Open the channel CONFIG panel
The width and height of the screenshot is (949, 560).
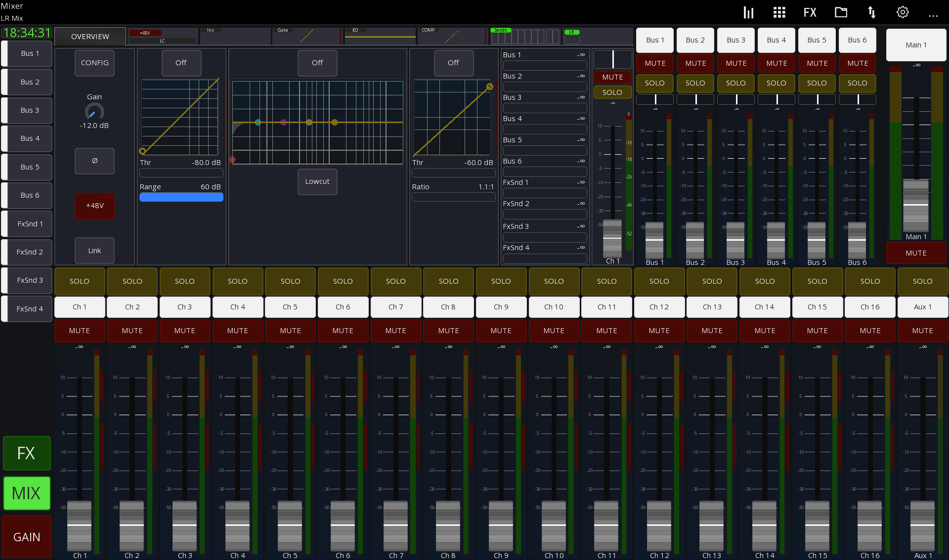[x=94, y=63]
